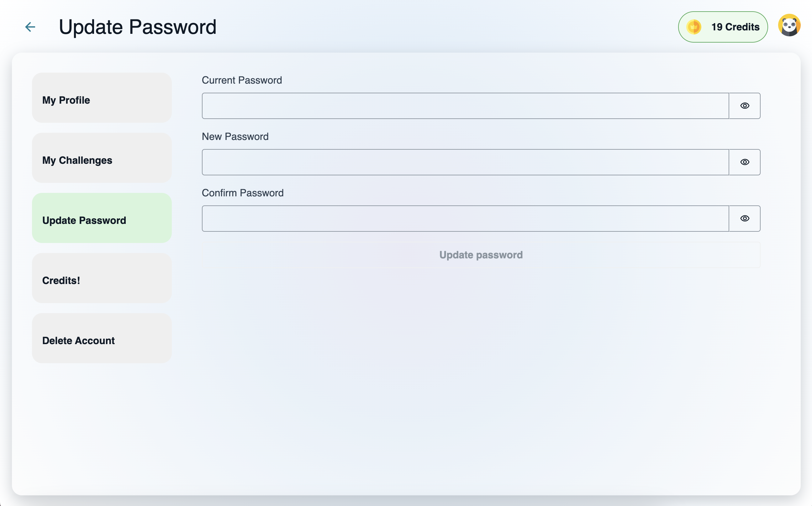The width and height of the screenshot is (812, 506).
Task: Click the gold coin credits icon
Action: point(693,27)
